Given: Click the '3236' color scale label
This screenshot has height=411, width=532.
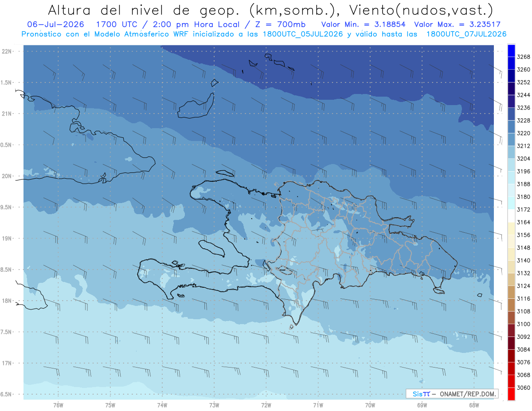Looking at the screenshot, I should pos(524,108).
